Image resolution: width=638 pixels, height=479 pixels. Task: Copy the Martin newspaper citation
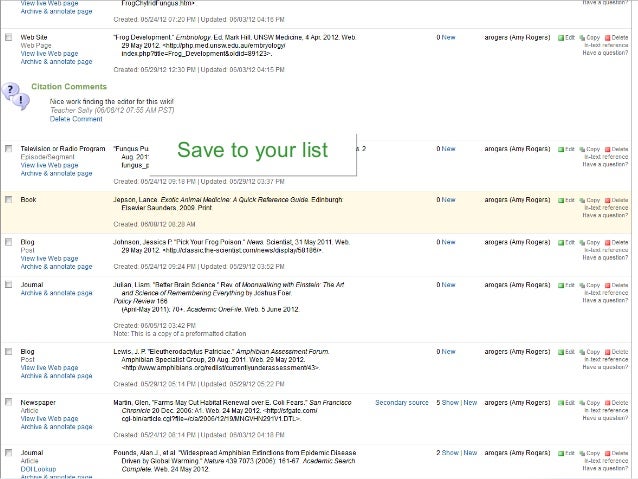[590, 403]
